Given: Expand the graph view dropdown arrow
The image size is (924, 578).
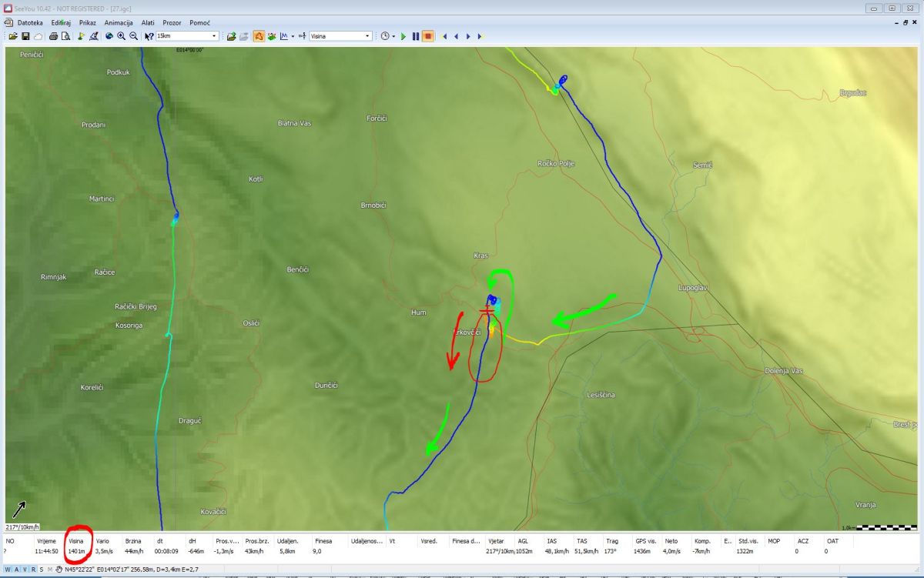Looking at the screenshot, I should [293, 36].
